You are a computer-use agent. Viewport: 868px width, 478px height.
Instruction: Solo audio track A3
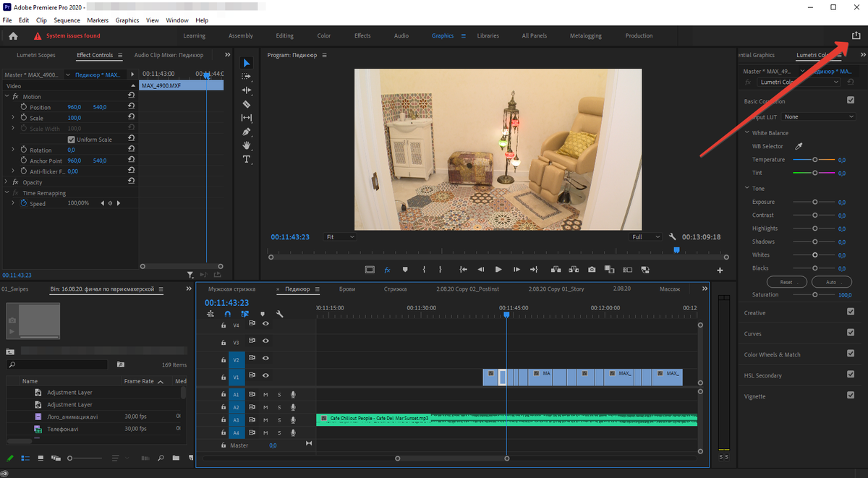[x=279, y=419]
